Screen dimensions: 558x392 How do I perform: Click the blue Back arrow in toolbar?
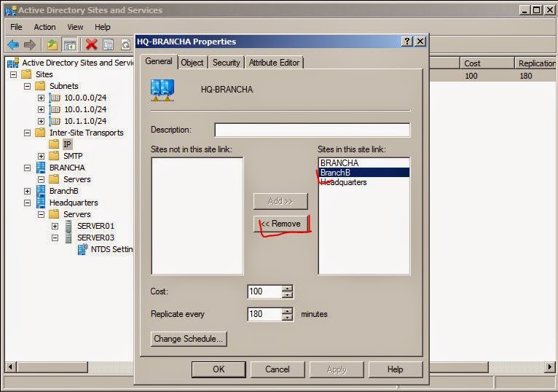coord(13,45)
